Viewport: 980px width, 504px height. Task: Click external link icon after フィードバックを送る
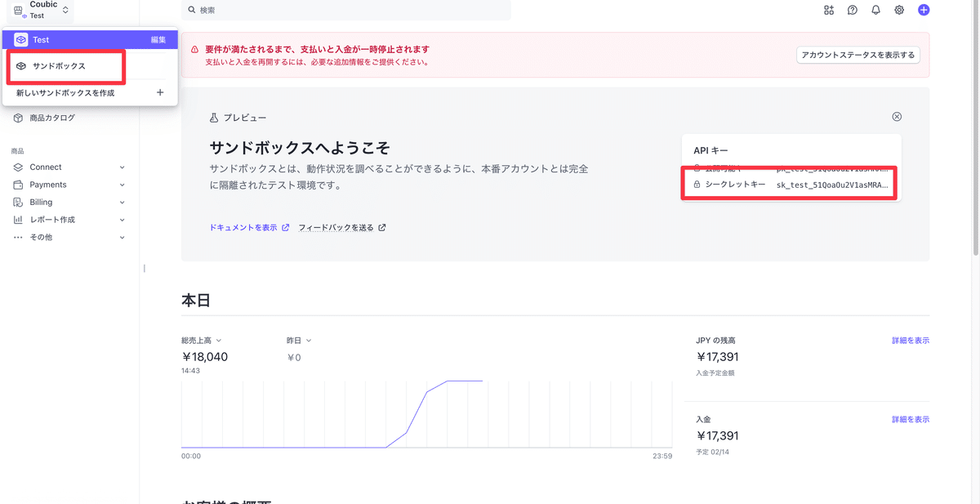coord(382,228)
